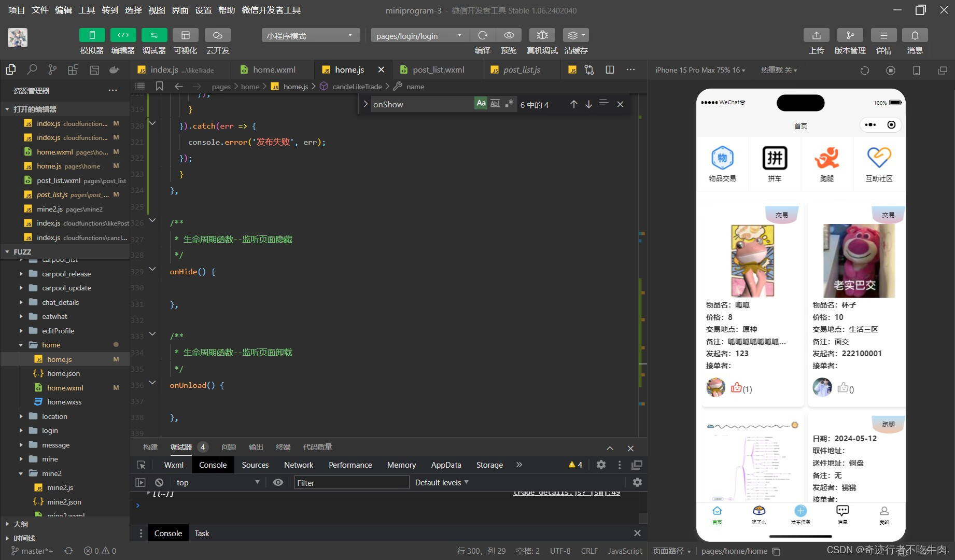Image resolution: width=955 pixels, height=560 pixels.
Task: Close the find widget
Action: pos(620,104)
